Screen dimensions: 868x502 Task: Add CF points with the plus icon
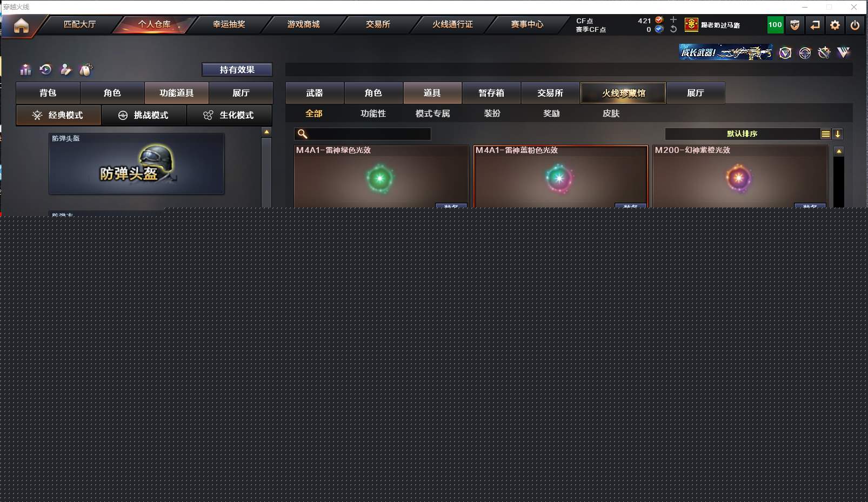(x=673, y=19)
